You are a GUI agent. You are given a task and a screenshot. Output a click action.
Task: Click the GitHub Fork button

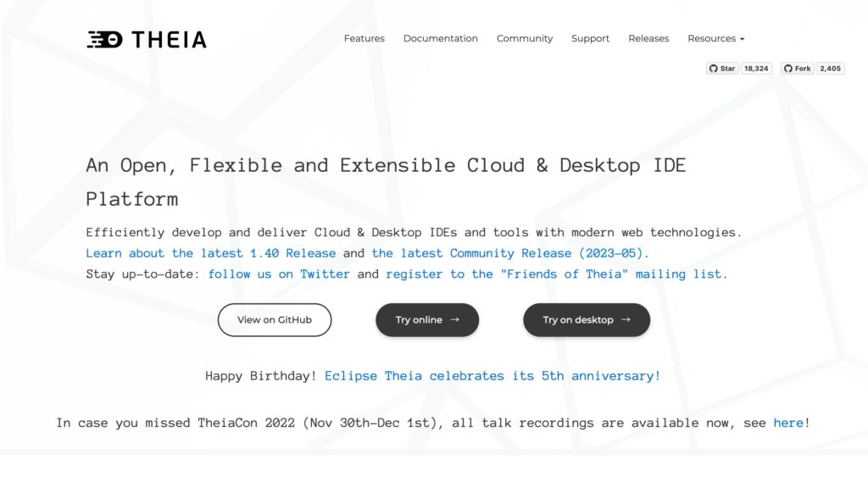(797, 69)
